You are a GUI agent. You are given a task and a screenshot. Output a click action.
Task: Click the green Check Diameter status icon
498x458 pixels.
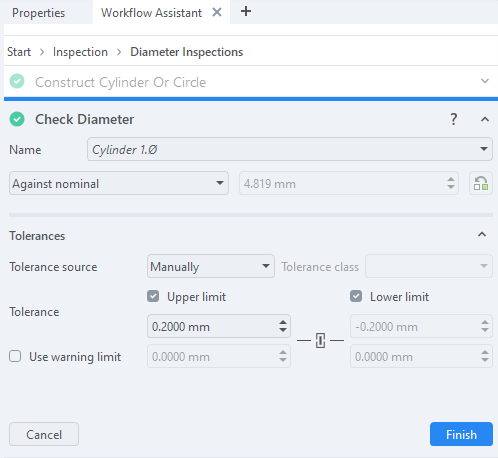pyautogui.click(x=17, y=119)
